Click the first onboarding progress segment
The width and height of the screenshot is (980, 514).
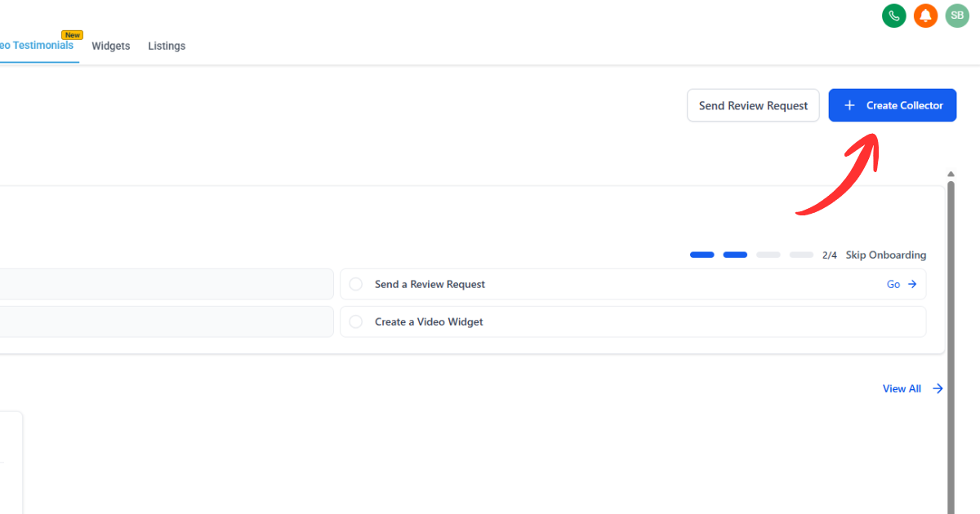pyautogui.click(x=702, y=255)
